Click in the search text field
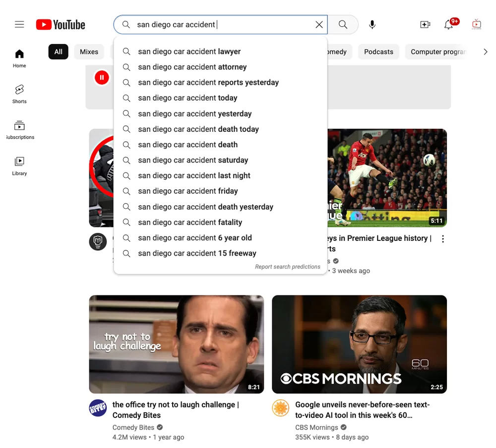The height and width of the screenshot is (448, 496). 221,25
